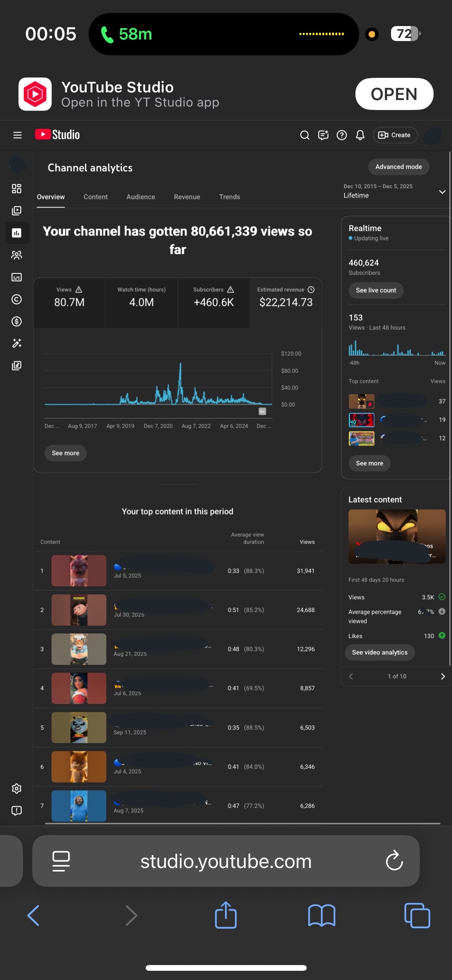This screenshot has width=452, height=980.
Task: Open the help question mark icon
Action: tap(342, 135)
